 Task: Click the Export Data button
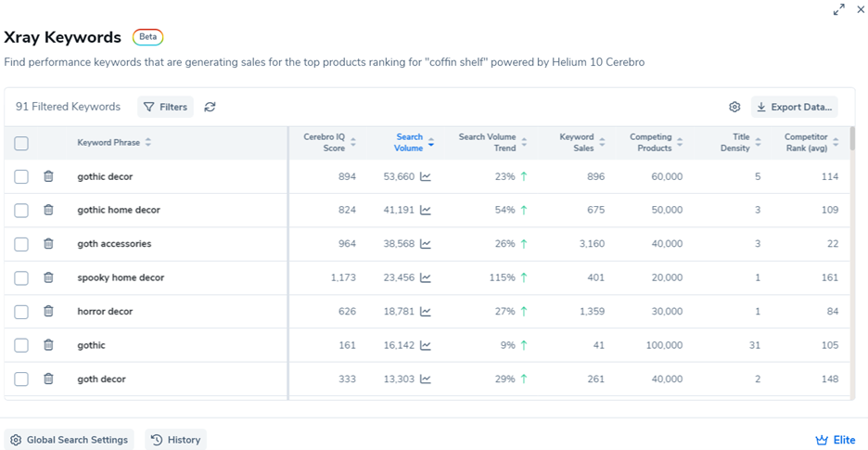(x=794, y=107)
